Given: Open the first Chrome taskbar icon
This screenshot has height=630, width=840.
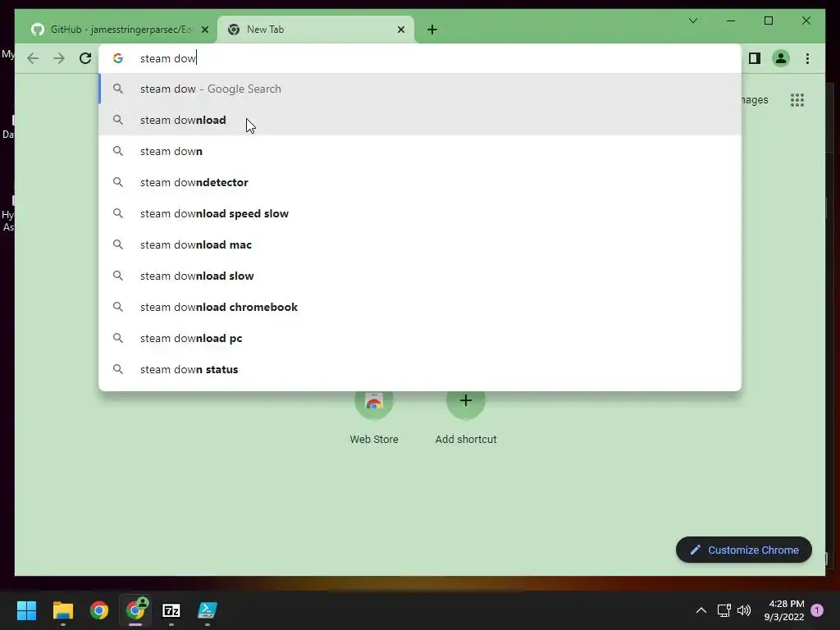Looking at the screenshot, I should pyautogui.click(x=99, y=610).
